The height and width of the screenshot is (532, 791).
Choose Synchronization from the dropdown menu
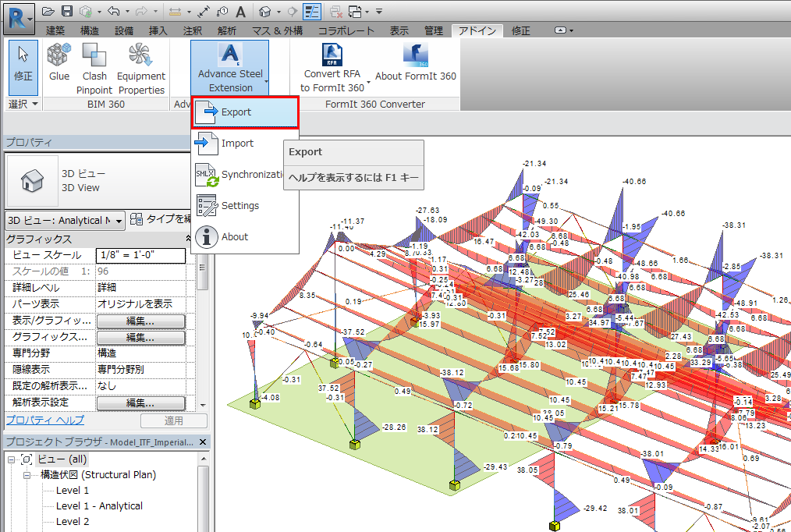click(x=238, y=175)
